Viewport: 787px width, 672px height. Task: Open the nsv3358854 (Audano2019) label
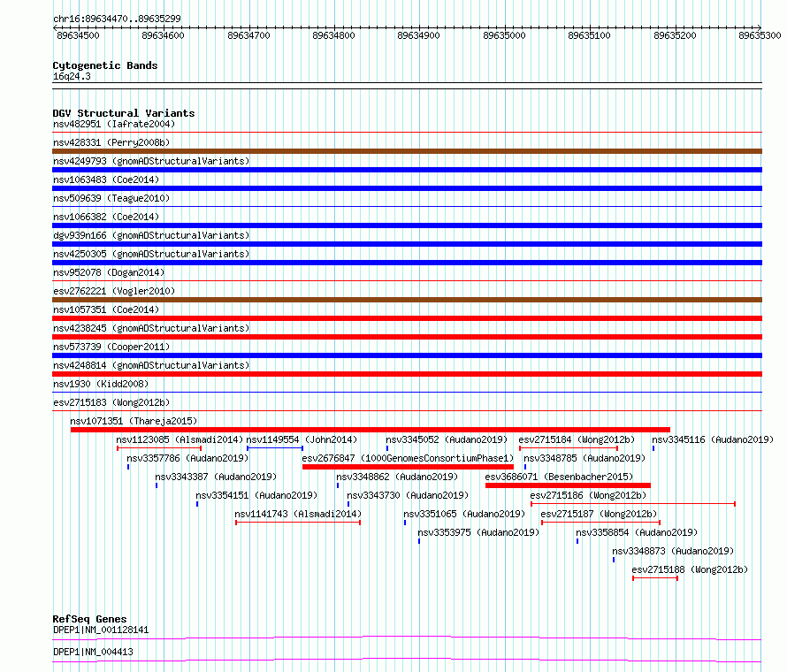[637, 532]
